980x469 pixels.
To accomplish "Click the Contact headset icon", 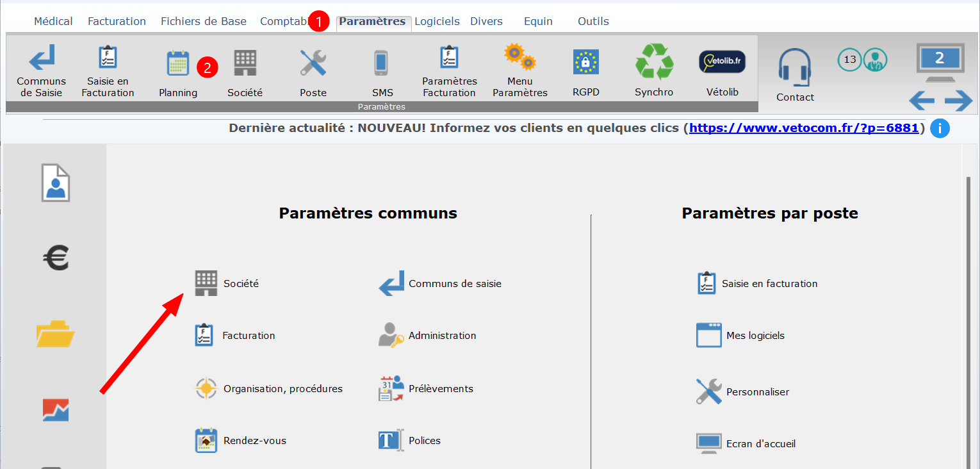I will 795,67.
